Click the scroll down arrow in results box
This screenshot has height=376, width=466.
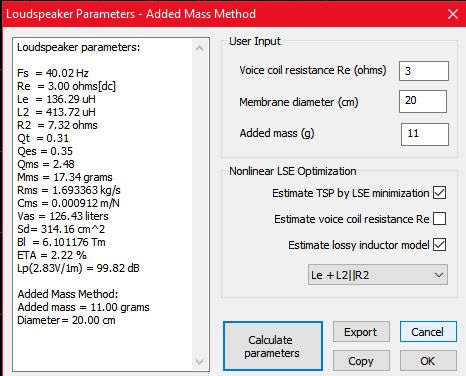tap(199, 361)
